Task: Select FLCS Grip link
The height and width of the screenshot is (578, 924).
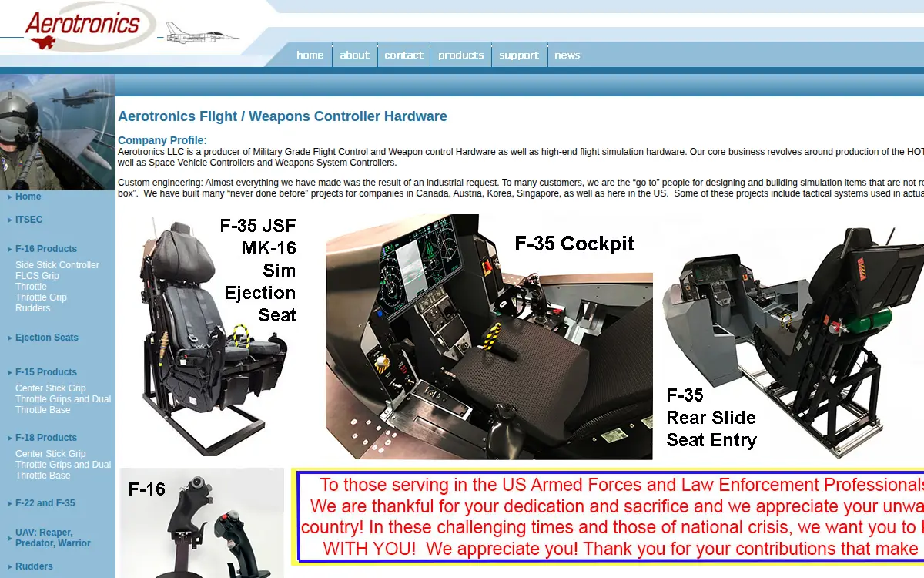Action: [x=38, y=276]
